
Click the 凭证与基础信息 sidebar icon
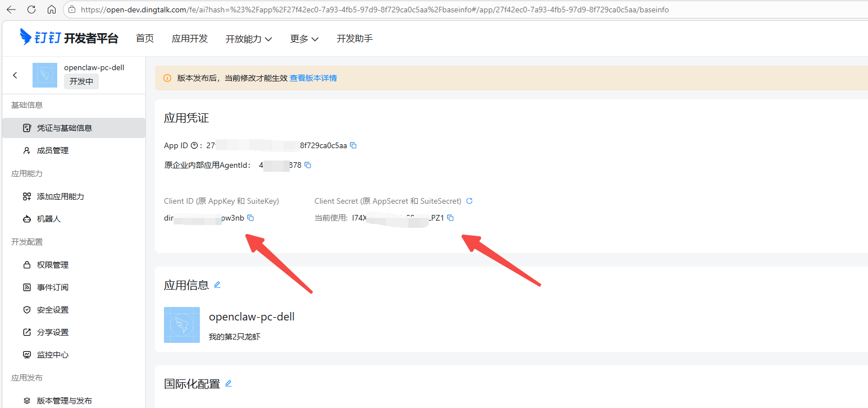[26, 128]
